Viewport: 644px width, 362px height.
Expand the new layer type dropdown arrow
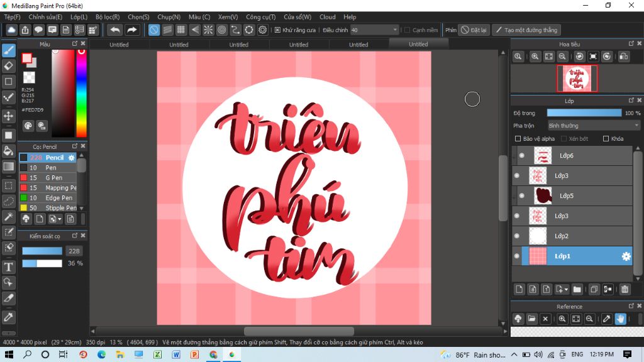coord(566,289)
